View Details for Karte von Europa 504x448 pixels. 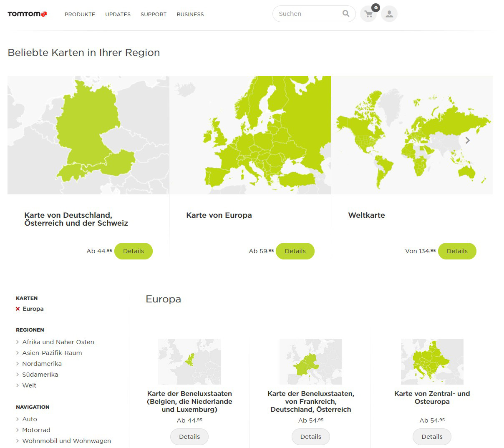point(295,251)
